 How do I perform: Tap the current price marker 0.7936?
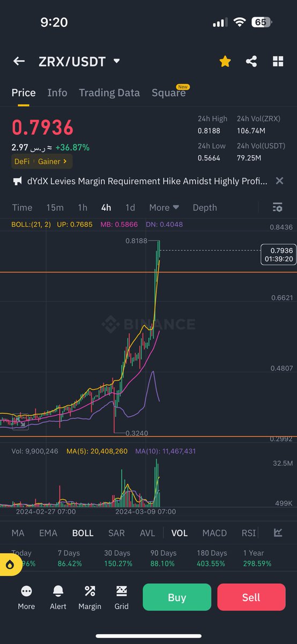point(278,254)
